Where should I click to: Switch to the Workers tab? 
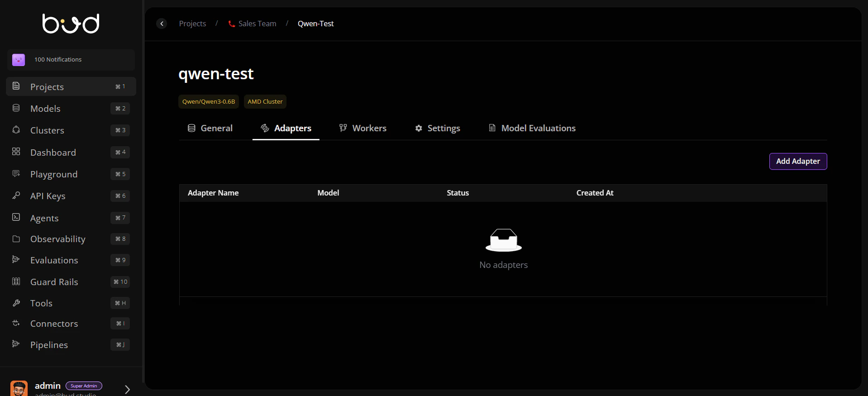click(x=363, y=128)
